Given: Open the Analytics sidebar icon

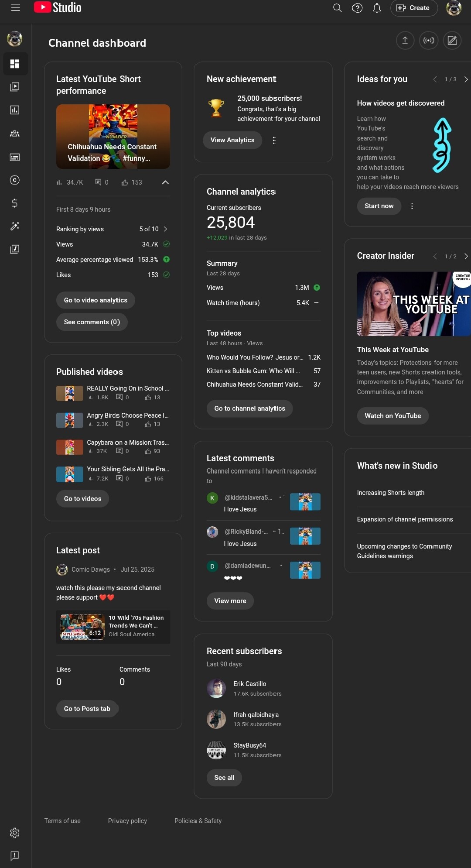Looking at the screenshot, I should [15, 110].
